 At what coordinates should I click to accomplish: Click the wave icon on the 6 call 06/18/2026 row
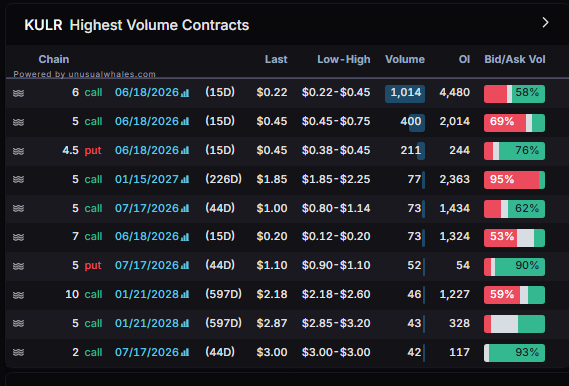pos(19,93)
